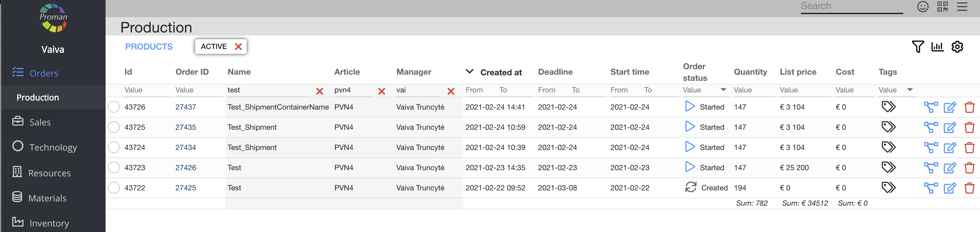Remove the ACTIVE filter chip
980x232 pixels.
click(238, 47)
